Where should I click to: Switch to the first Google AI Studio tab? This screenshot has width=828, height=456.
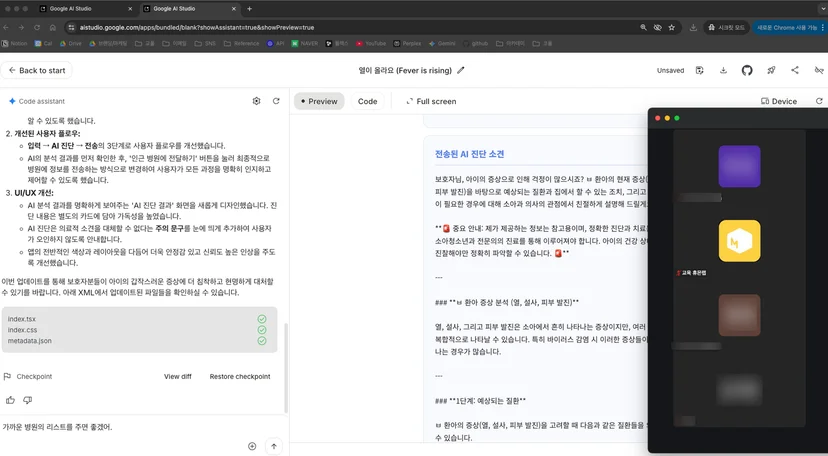[x=84, y=8]
